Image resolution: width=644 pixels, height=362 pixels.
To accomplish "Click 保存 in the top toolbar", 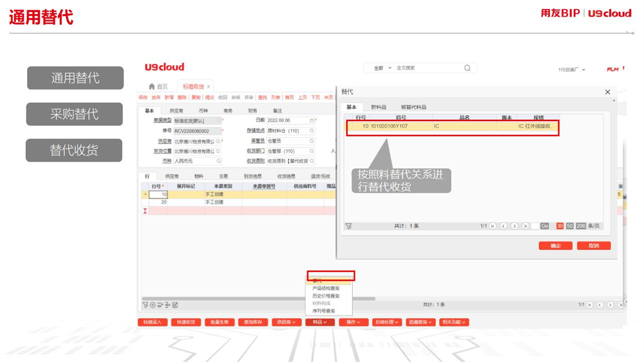I will pyautogui.click(x=143, y=97).
